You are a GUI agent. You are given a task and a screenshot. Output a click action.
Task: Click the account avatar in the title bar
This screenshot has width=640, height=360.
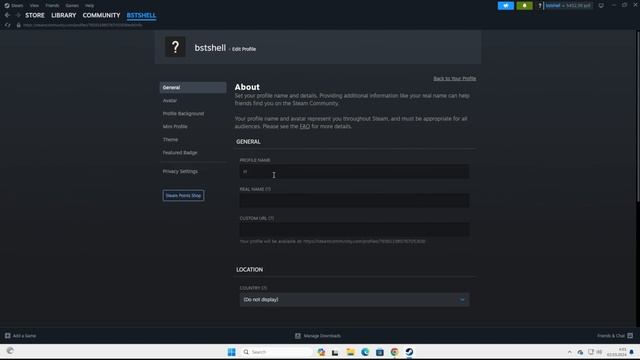coord(540,6)
